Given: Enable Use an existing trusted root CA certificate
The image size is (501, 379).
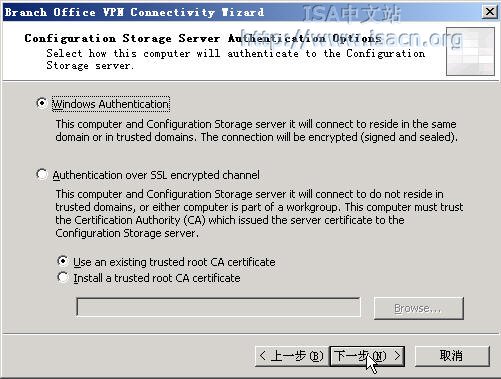Looking at the screenshot, I should pyautogui.click(x=62, y=261).
